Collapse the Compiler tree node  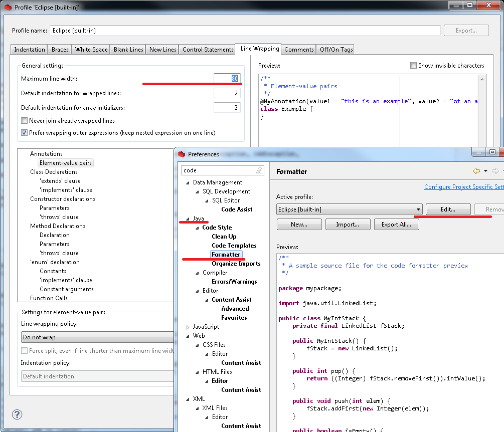click(198, 273)
